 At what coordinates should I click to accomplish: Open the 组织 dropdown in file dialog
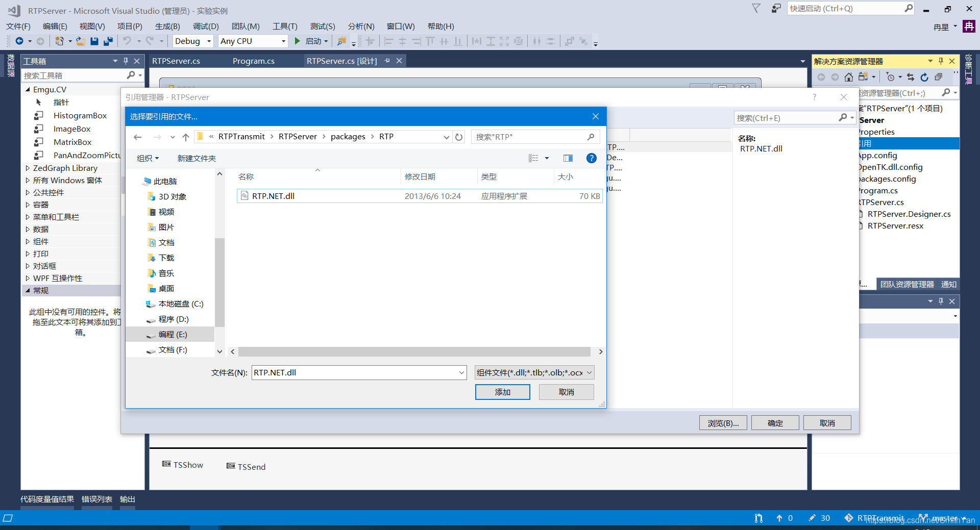coord(148,158)
